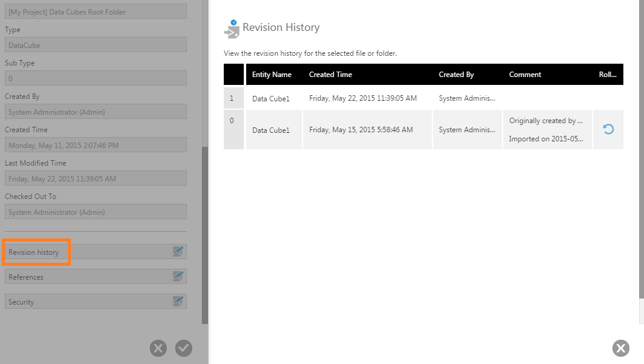Sort by Created By column header

pos(456,75)
